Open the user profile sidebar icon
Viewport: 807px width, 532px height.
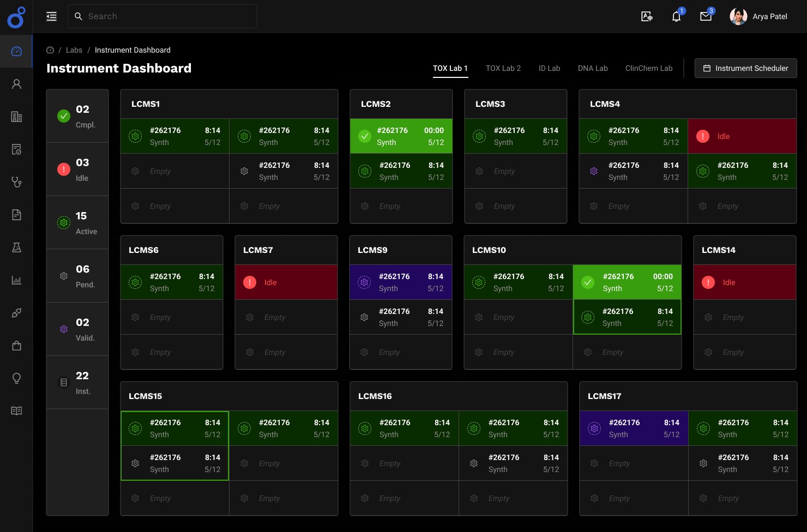[16, 84]
